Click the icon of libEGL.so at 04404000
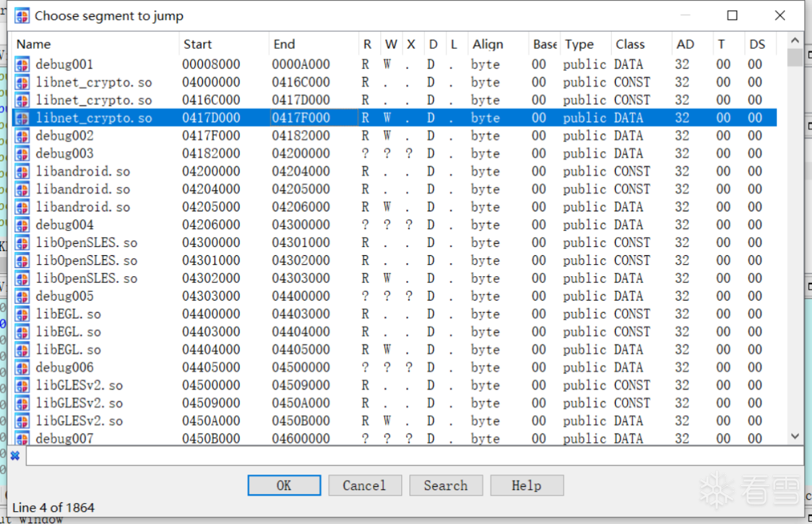This screenshot has width=812, height=524. (22, 349)
